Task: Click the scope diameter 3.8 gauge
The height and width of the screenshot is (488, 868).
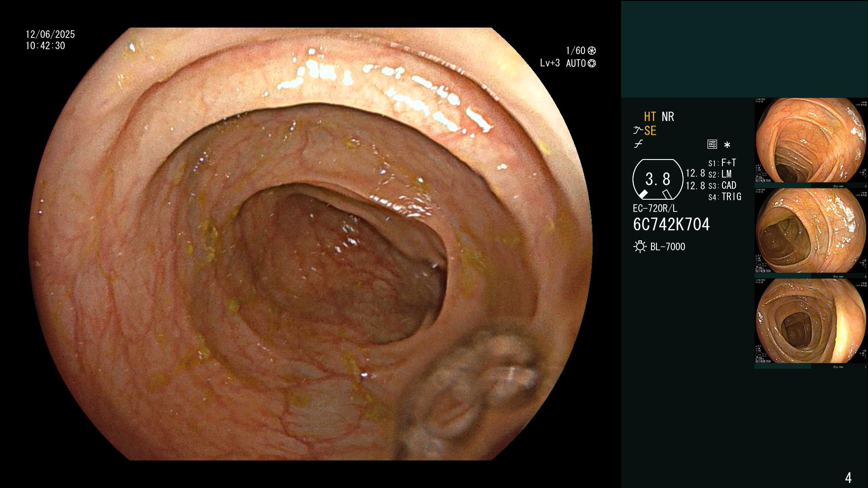Action: (658, 179)
